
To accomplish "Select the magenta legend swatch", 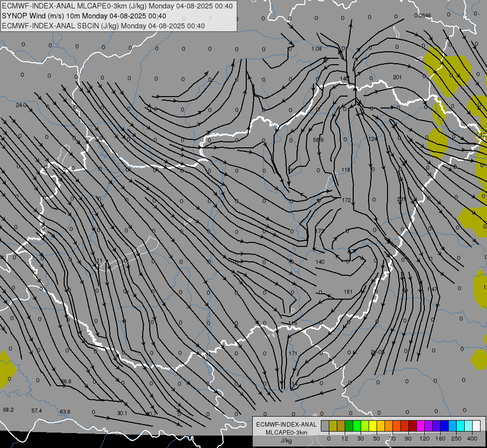I will pos(420,426).
